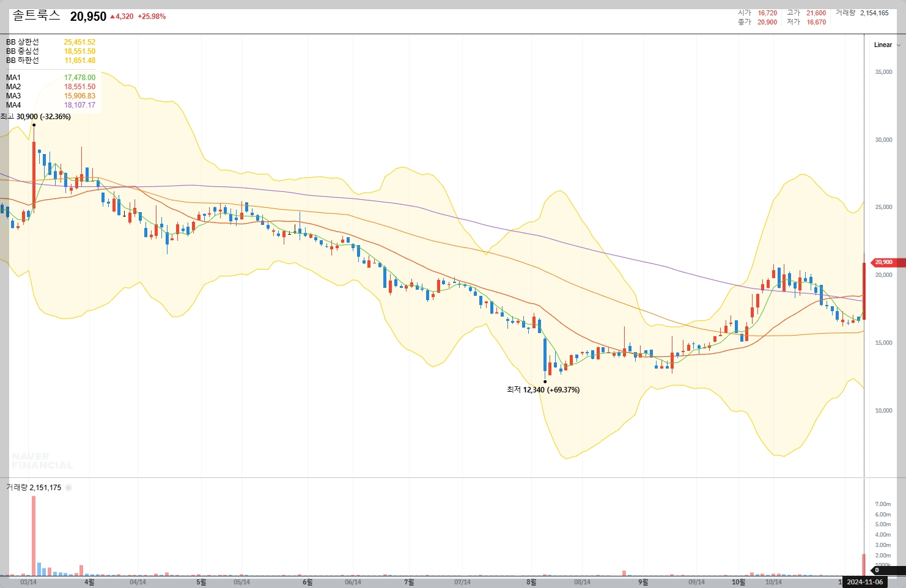This screenshot has height=588, width=906.
Task: Click the 7.00m volume axis label
Action: pyautogui.click(x=883, y=504)
